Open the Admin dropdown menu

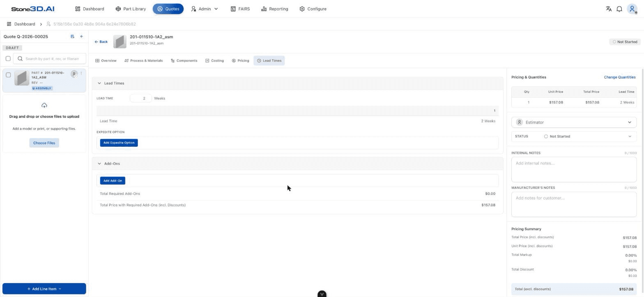205,9
